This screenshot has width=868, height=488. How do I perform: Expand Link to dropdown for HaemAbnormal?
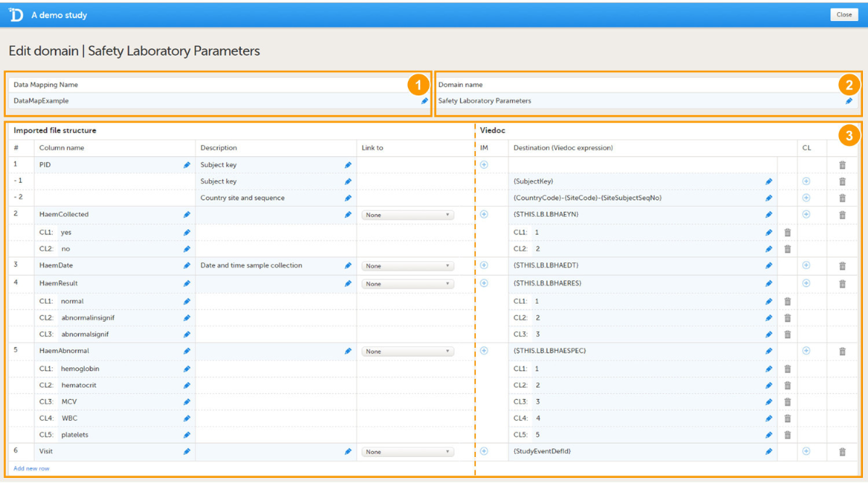coord(407,351)
